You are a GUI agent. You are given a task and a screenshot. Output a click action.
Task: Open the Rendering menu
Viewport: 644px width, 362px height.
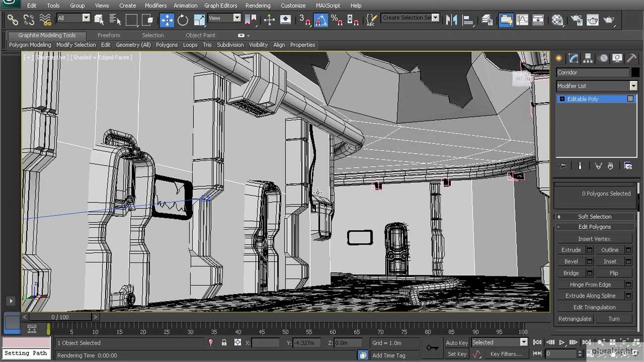coord(258,5)
